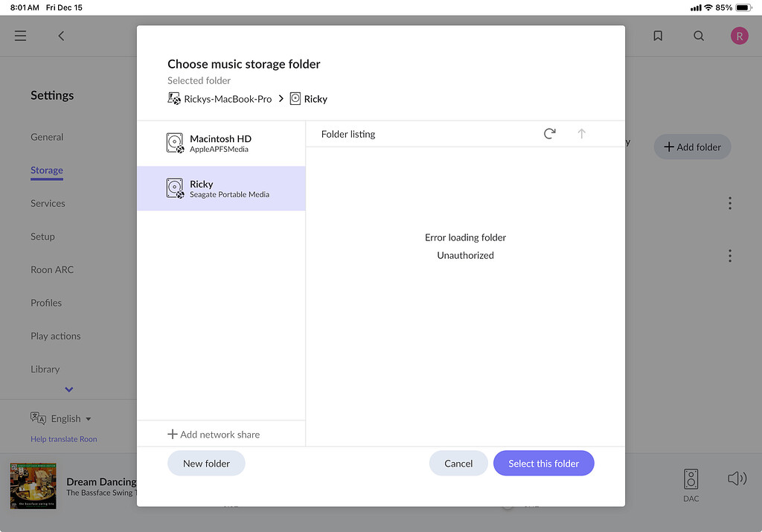Open the hamburger navigation menu
Viewport: 762px width, 532px height.
pyautogui.click(x=20, y=35)
